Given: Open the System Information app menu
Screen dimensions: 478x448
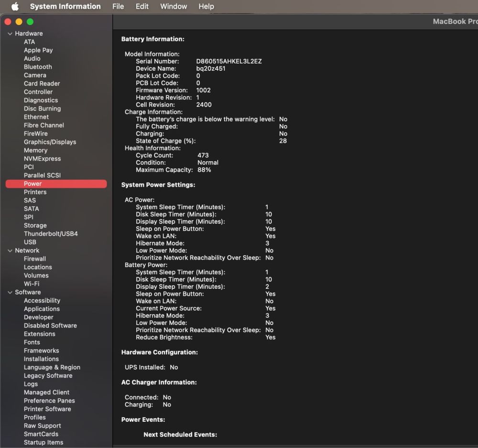Looking at the screenshot, I should [65, 6].
